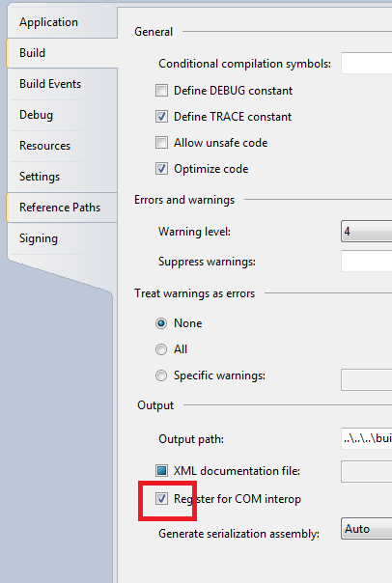
Task: Open the Warning level dropdown
Action: [x=366, y=232]
